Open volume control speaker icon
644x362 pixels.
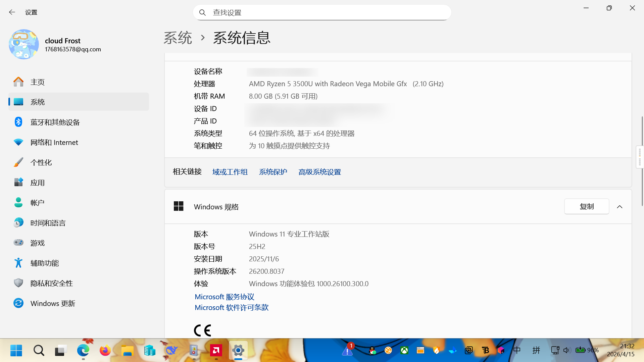coord(567,351)
